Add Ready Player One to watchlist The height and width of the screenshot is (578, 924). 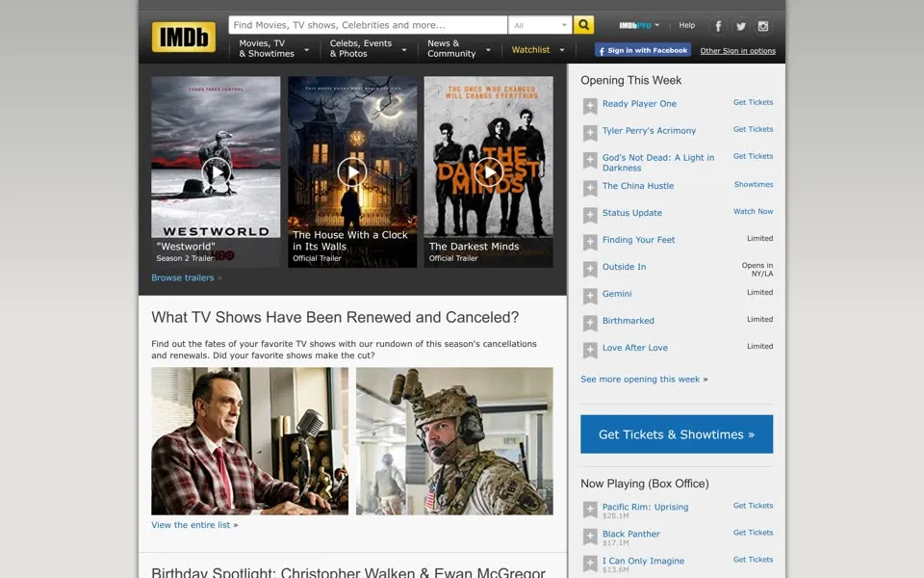click(590, 106)
